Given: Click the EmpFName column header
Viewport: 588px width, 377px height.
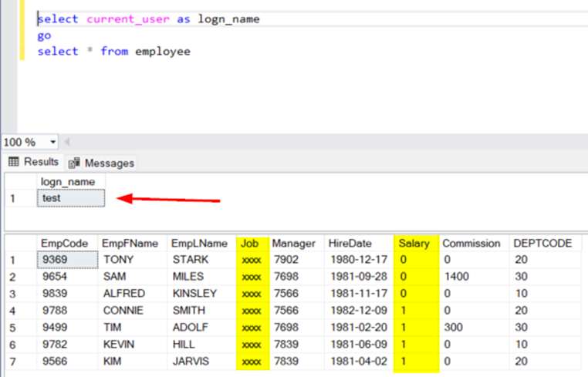Looking at the screenshot, I should coord(133,243).
